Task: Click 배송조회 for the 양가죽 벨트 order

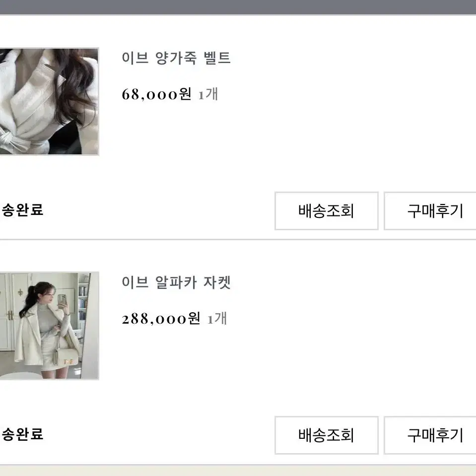Action: [326, 210]
